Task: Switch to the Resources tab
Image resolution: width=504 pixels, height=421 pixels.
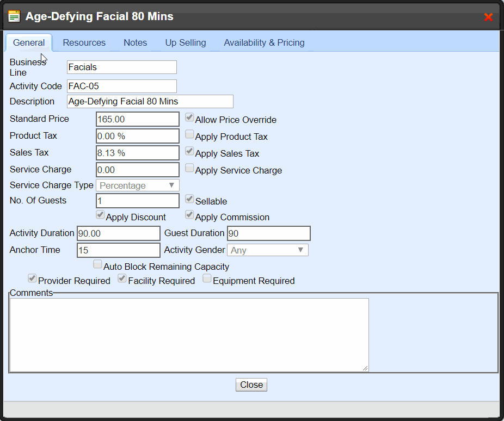Action: 84,42
